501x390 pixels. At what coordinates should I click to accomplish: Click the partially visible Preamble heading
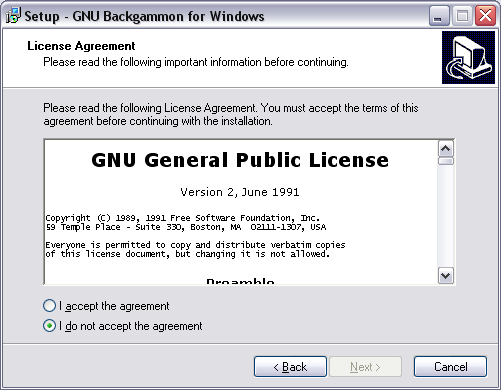pyautogui.click(x=240, y=281)
